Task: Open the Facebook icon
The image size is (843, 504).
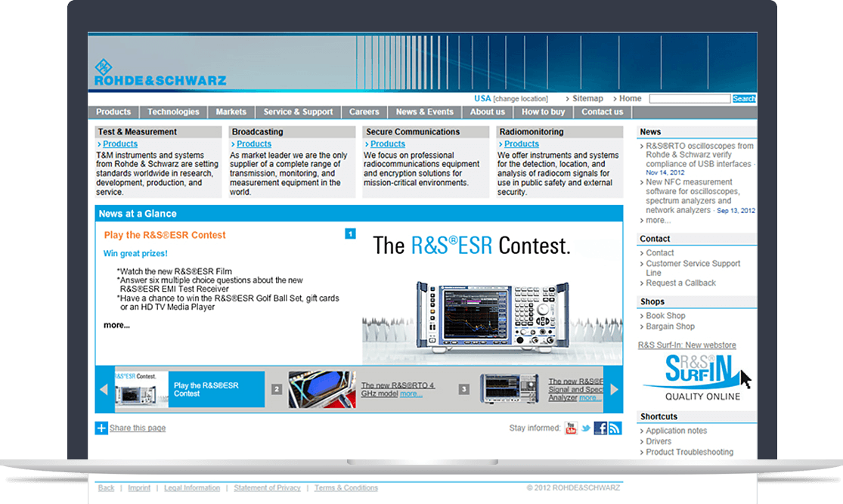Action: (x=600, y=428)
